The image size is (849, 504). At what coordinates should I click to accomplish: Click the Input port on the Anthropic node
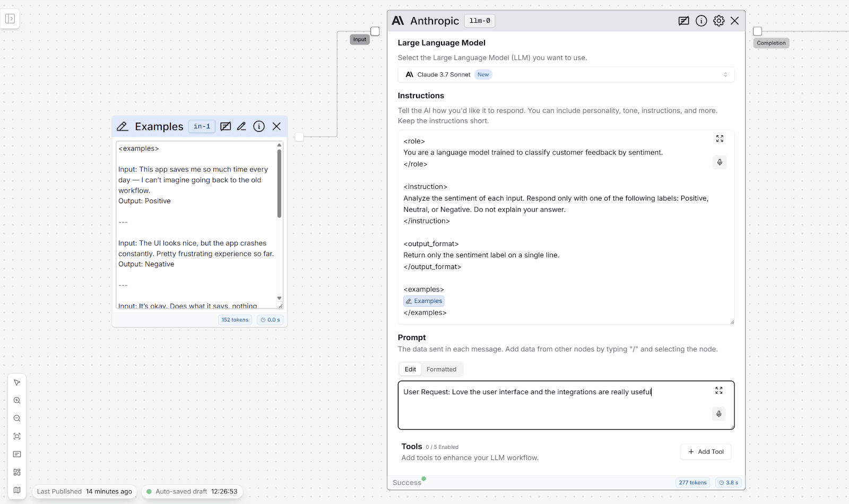coord(375,31)
